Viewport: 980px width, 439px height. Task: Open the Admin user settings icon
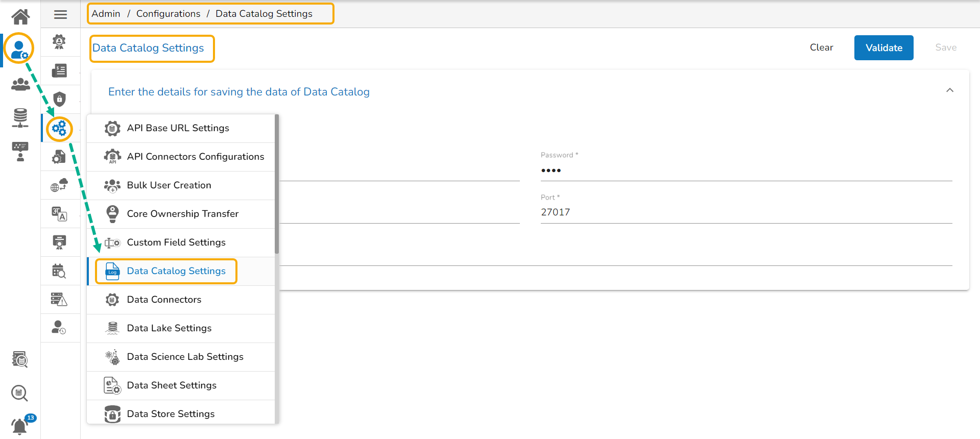coord(19,50)
